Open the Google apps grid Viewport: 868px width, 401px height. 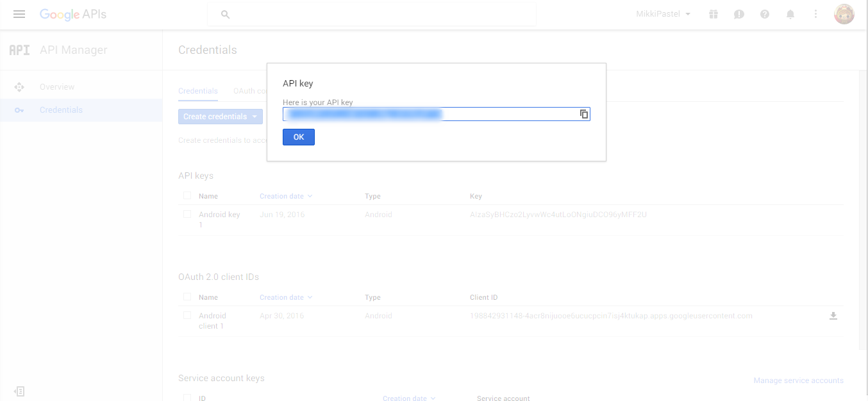click(x=713, y=14)
